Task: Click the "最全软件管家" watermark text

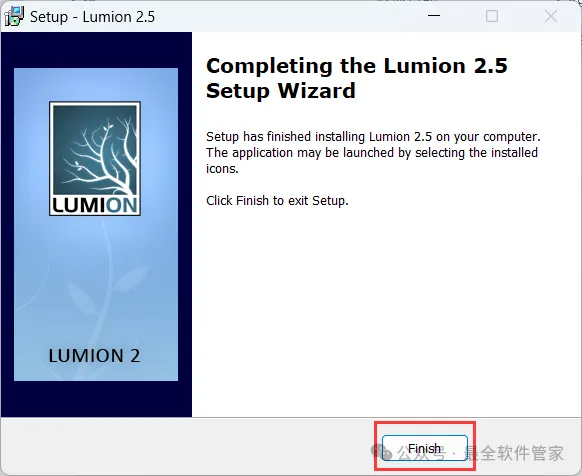Action: 514,453
